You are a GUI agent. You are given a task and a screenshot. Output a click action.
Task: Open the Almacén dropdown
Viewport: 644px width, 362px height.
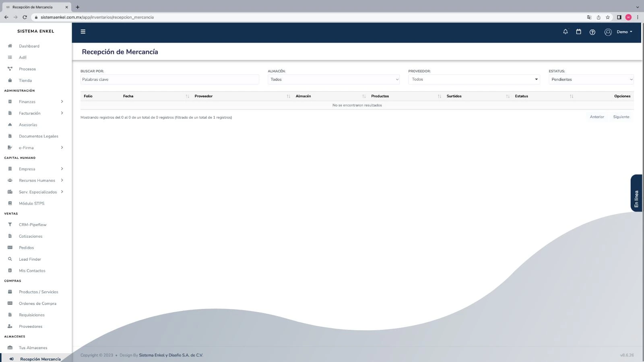[x=333, y=79]
